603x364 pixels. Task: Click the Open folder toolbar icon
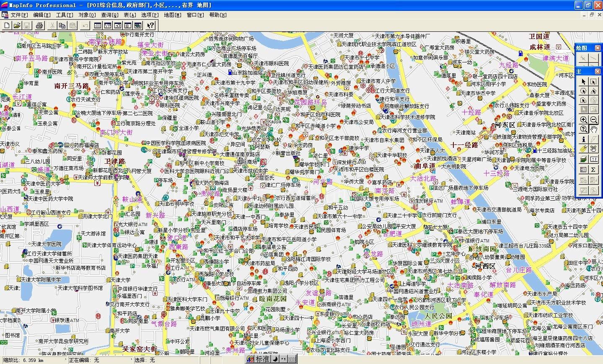(x=17, y=26)
